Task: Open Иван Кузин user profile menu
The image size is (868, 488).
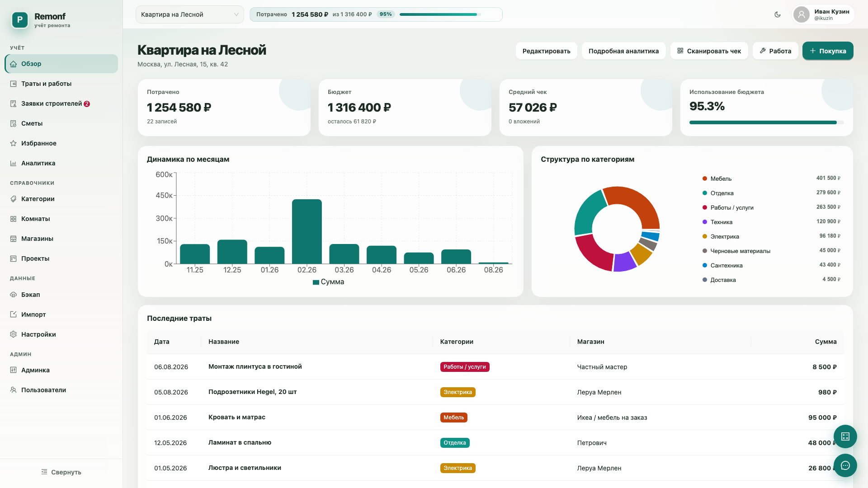Action: point(823,14)
